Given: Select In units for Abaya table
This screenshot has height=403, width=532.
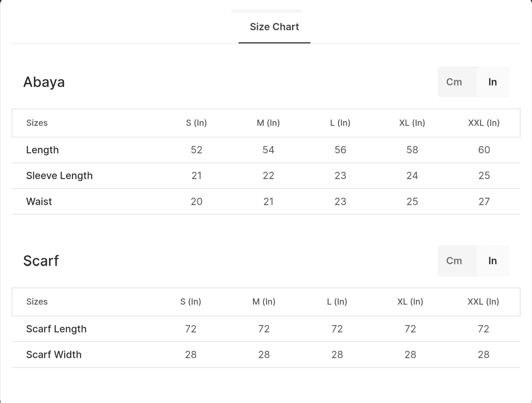Looking at the screenshot, I should (x=492, y=82).
